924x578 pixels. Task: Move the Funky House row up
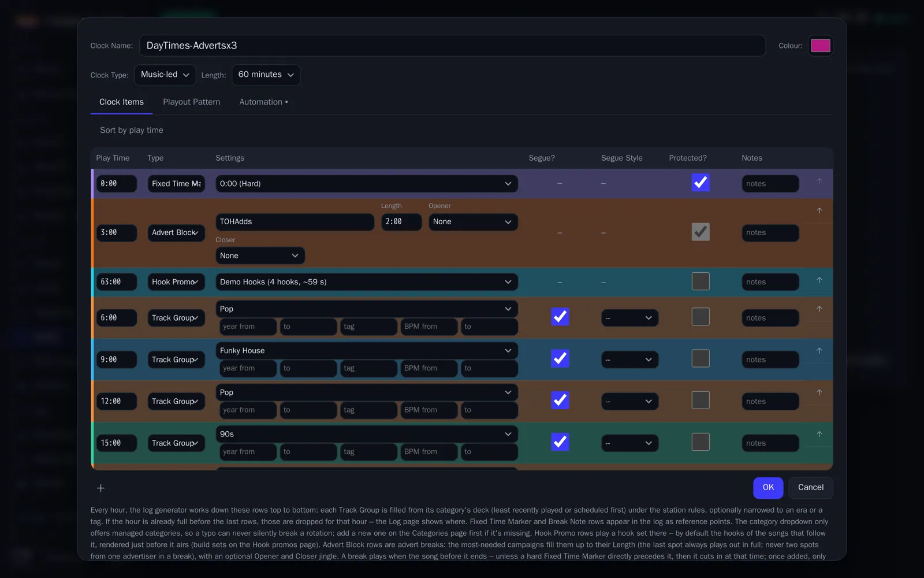point(819,351)
